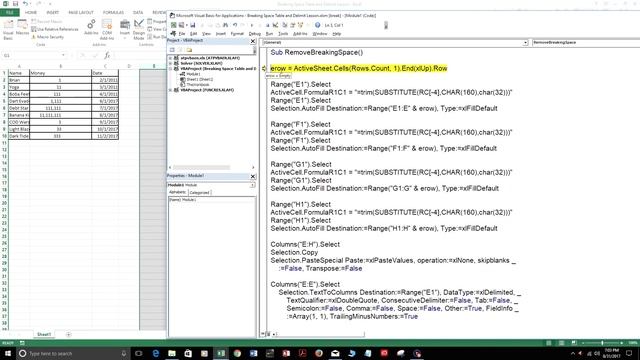Select the Money header cell

[60, 73]
